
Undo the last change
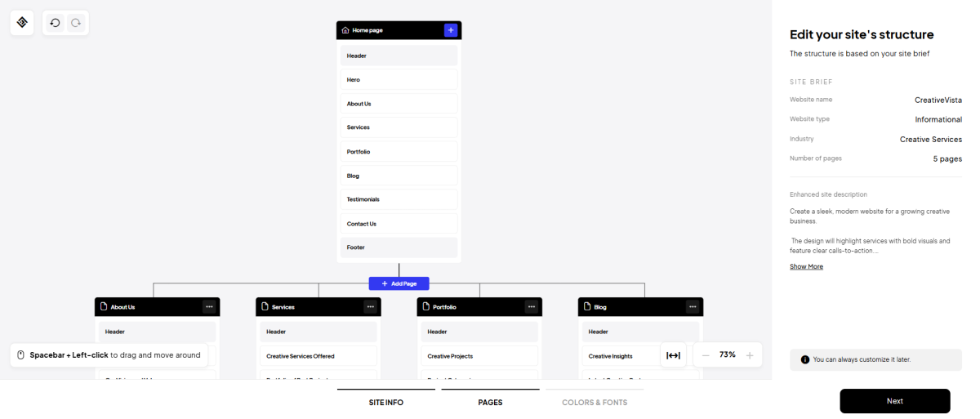pyautogui.click(x=55, y=23)
